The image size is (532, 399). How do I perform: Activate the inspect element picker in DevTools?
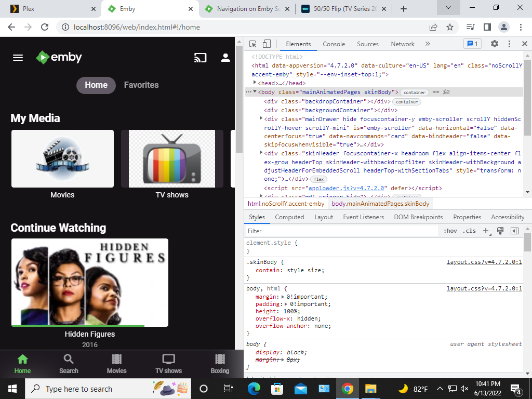pos(252,44)
